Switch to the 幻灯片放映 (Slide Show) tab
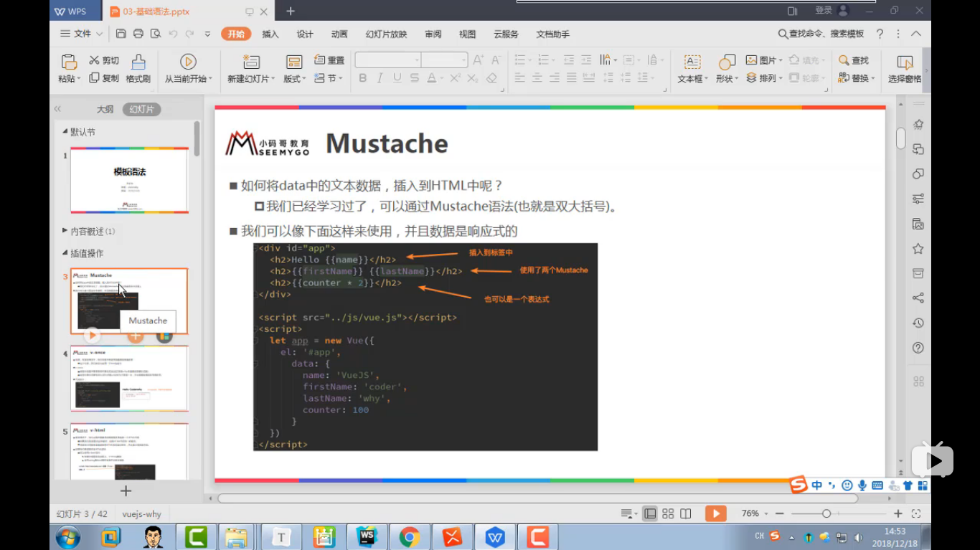 [386, 34]
